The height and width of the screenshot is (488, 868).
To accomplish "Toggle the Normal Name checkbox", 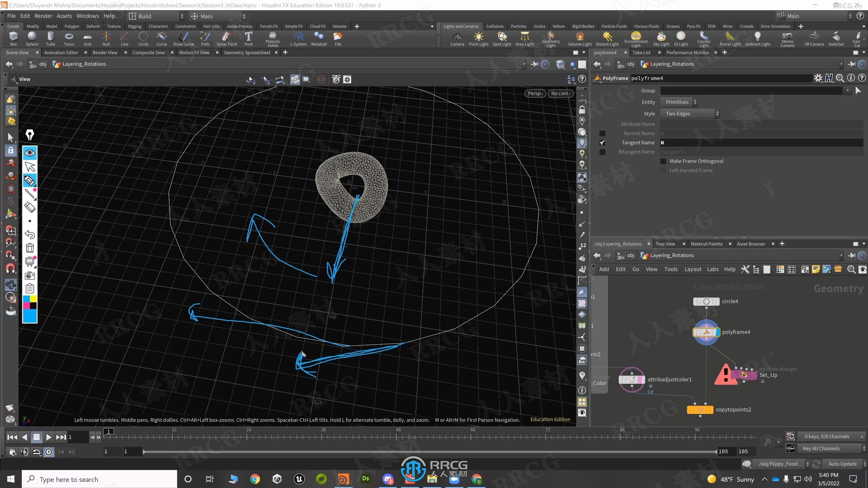I will (602, 134).
